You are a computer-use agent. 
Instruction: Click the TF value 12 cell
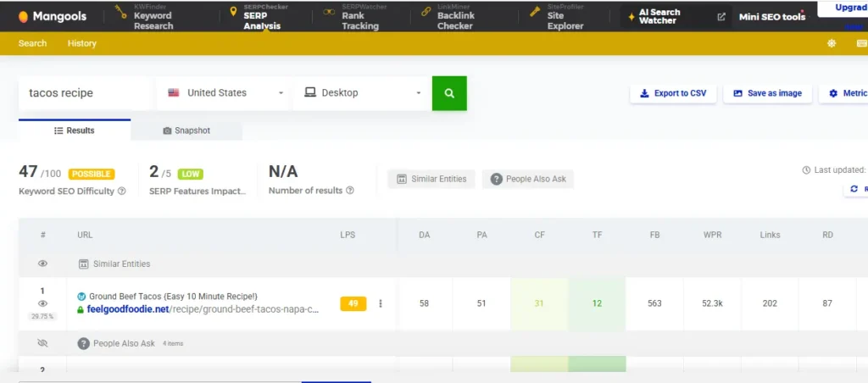pyautogui.click(x=597, y=303)
